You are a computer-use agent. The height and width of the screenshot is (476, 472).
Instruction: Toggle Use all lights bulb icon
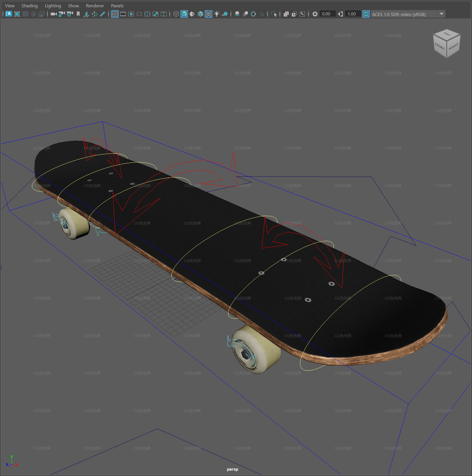217,14
